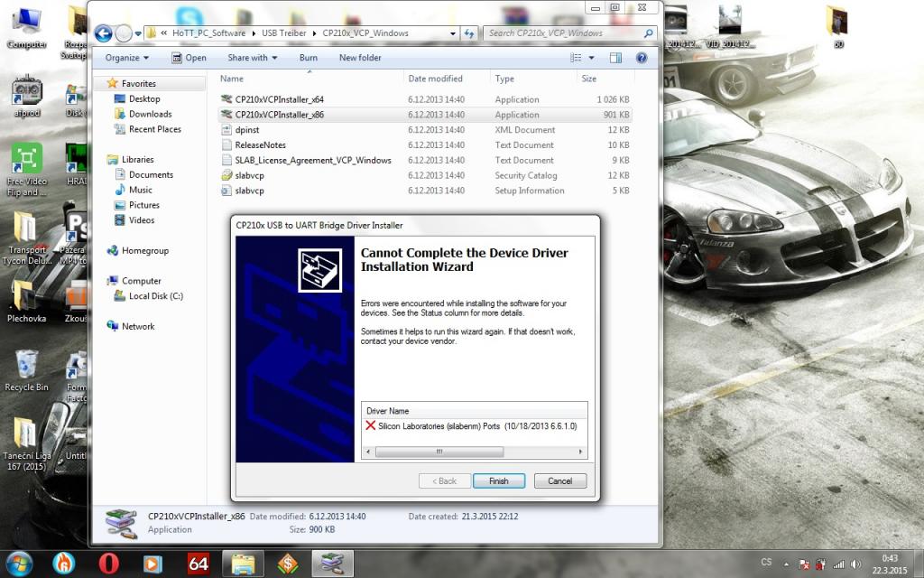Select the dpinst XML document file
This screenshot has height=578, width=924.
[247, 130]
